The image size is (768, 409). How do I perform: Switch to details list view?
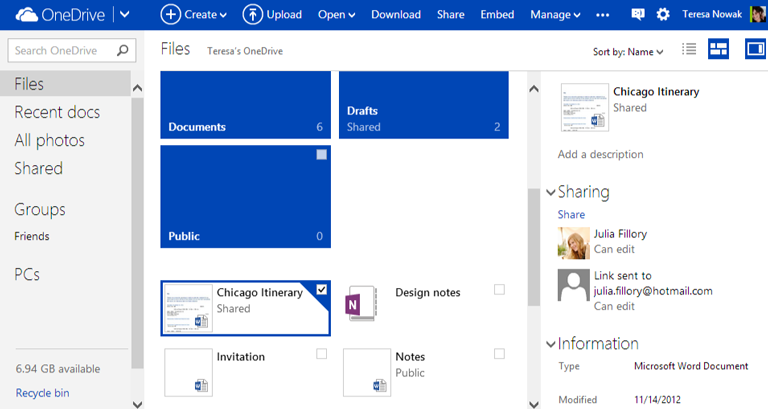(688, 50)
